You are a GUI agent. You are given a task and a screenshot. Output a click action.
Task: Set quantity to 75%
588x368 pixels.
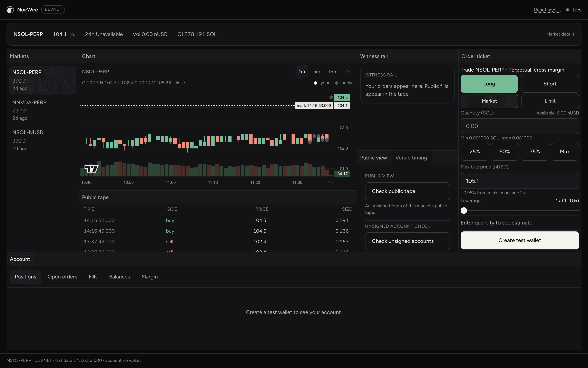coord(535,152)
